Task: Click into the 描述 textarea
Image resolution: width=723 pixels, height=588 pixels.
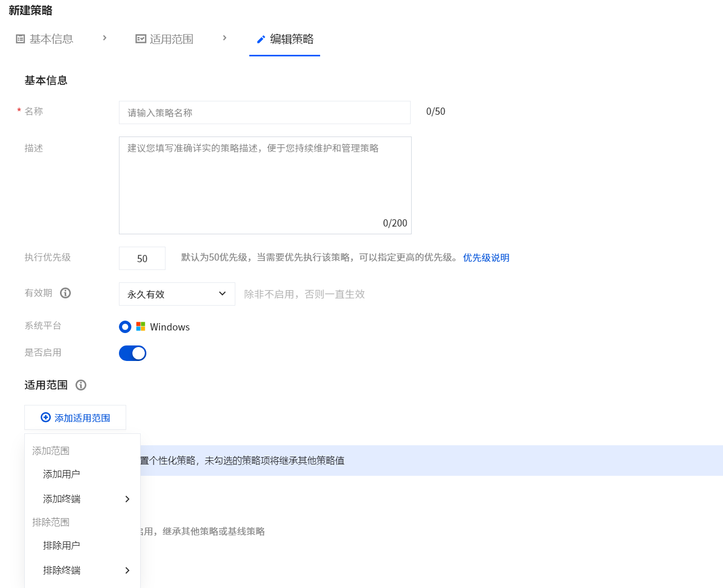Action: (265, 185)
